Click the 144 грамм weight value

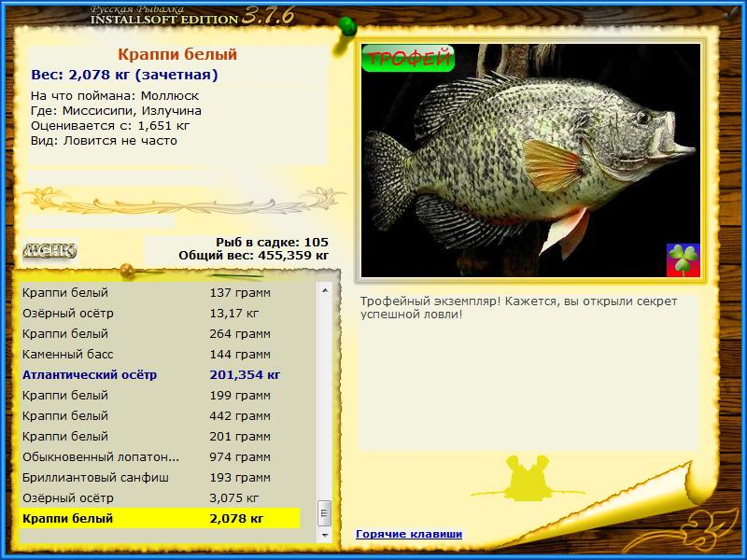click(x=240, y=354)
